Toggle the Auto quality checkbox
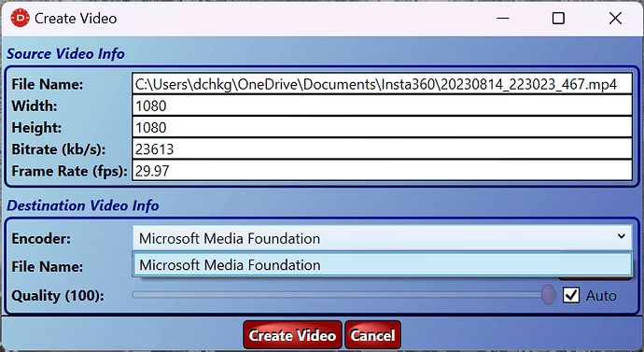This screenshot has height=352, width=644. click(x=571, y=295)
